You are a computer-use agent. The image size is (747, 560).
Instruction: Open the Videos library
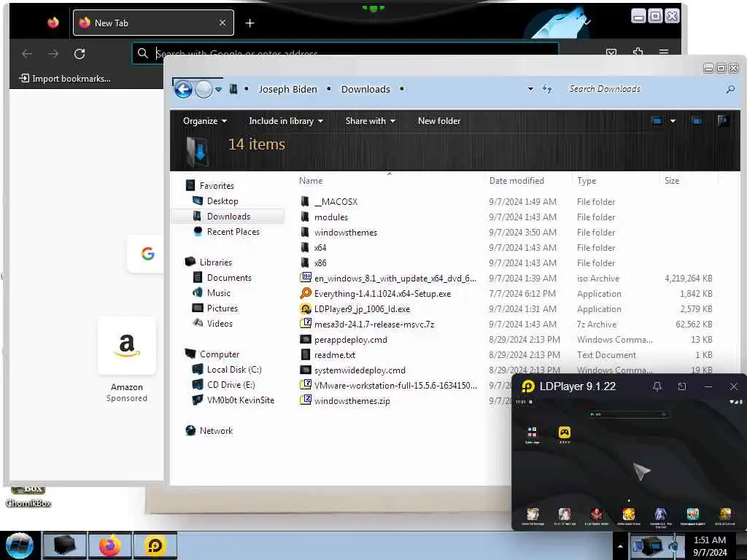coord(220,323)
